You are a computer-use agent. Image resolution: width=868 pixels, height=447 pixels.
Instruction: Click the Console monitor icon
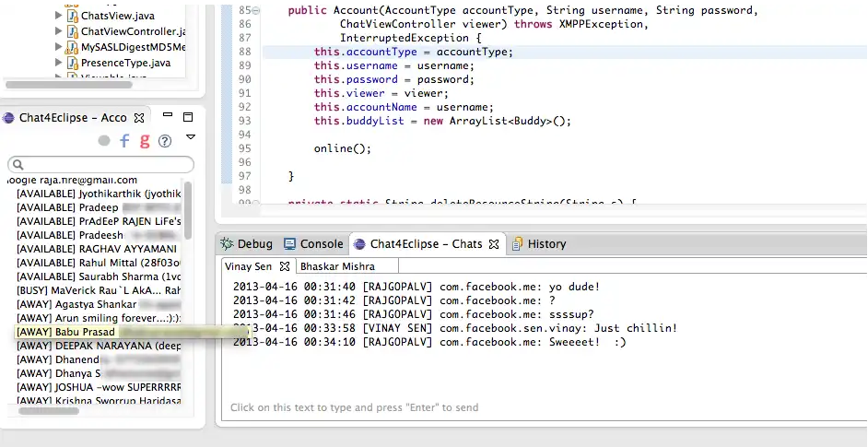click(289, 243)
